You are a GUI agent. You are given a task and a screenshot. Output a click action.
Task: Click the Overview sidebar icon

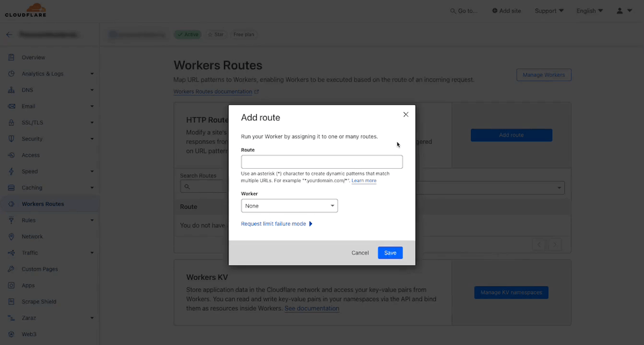coord(11,58)
